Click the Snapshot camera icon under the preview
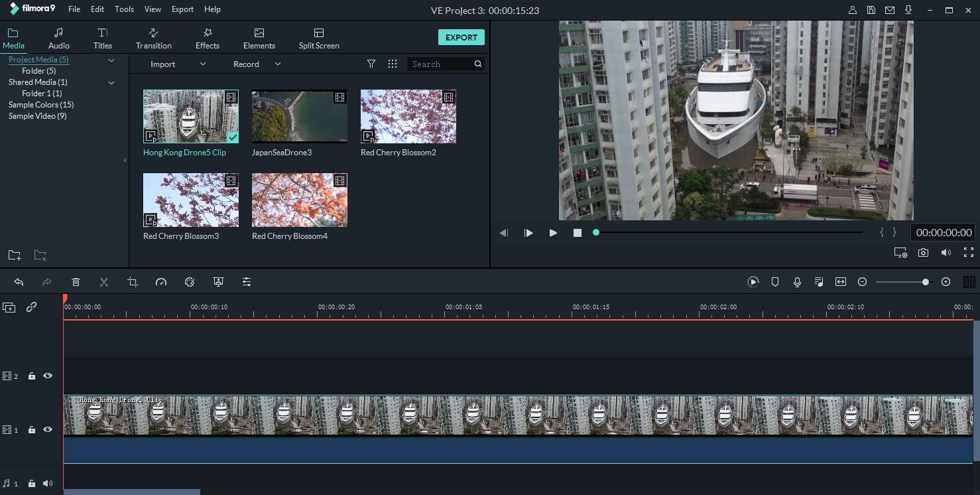The width and height of the screenshot is (980, 495). 923,252
